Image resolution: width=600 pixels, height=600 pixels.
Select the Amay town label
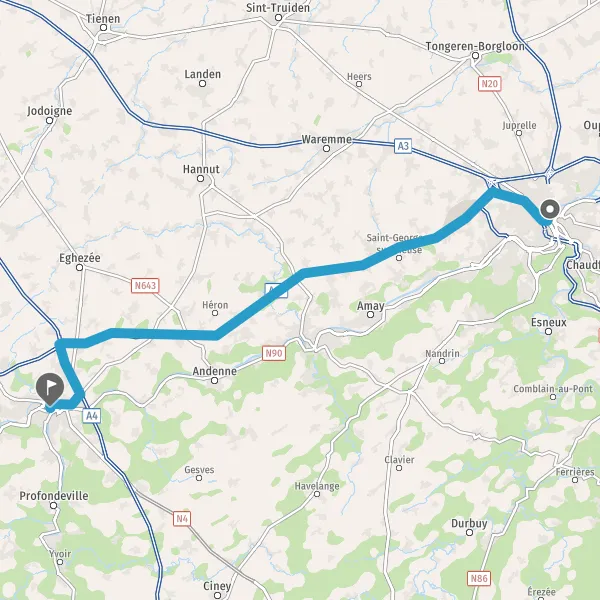(x=370, y=306)
